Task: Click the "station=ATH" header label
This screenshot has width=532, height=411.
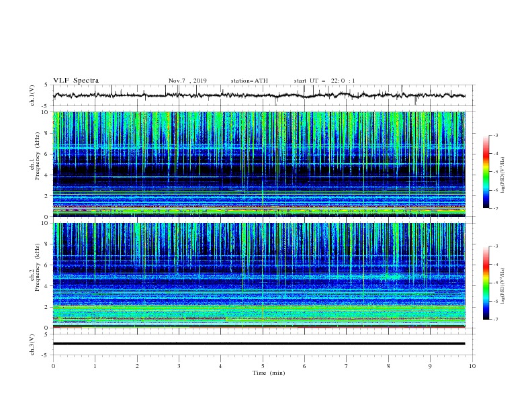Action: coord(249,81)
